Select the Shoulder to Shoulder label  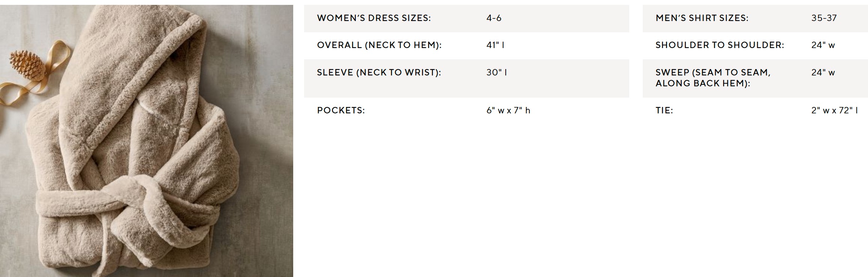click(x=720, y=45)
